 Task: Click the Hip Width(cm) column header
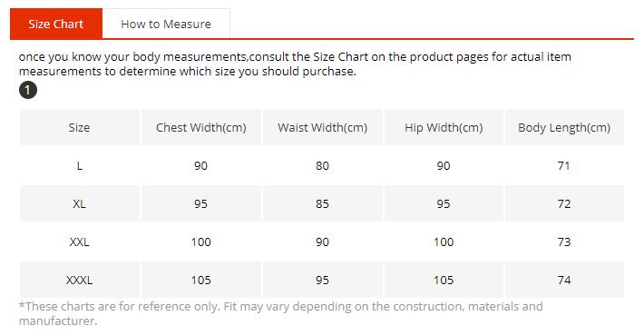[444, 127]
